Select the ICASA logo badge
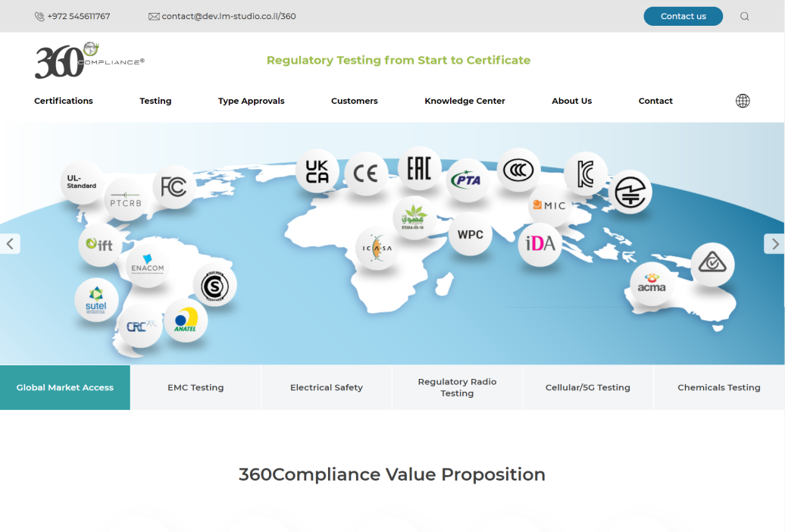This screenshot has height=532, width=785. coord(377,248)
